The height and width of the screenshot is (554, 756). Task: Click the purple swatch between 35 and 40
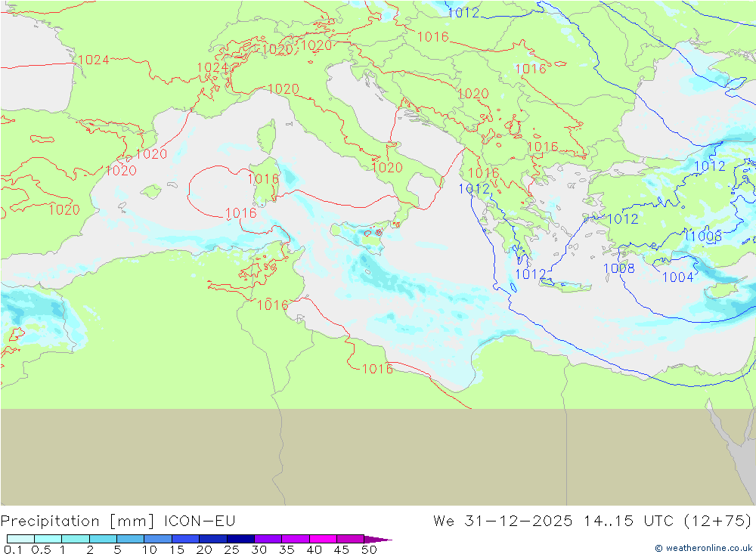point(296,539)
